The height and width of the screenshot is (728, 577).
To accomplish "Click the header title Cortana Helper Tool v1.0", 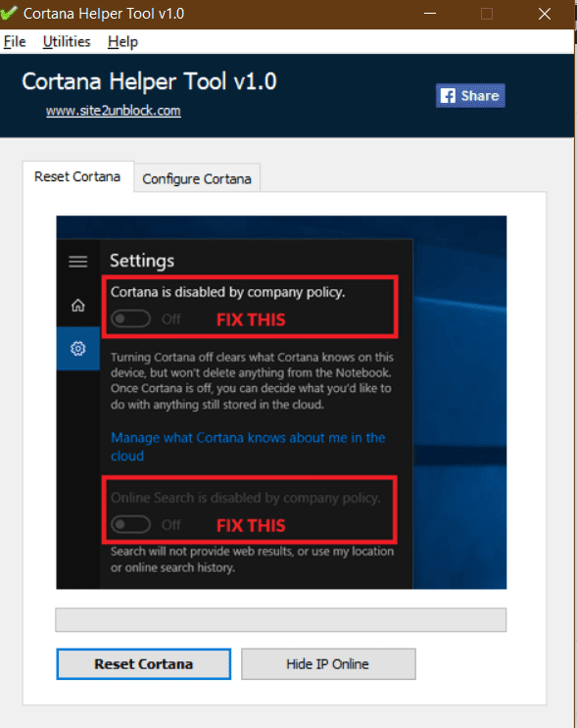I will (149, 81).
